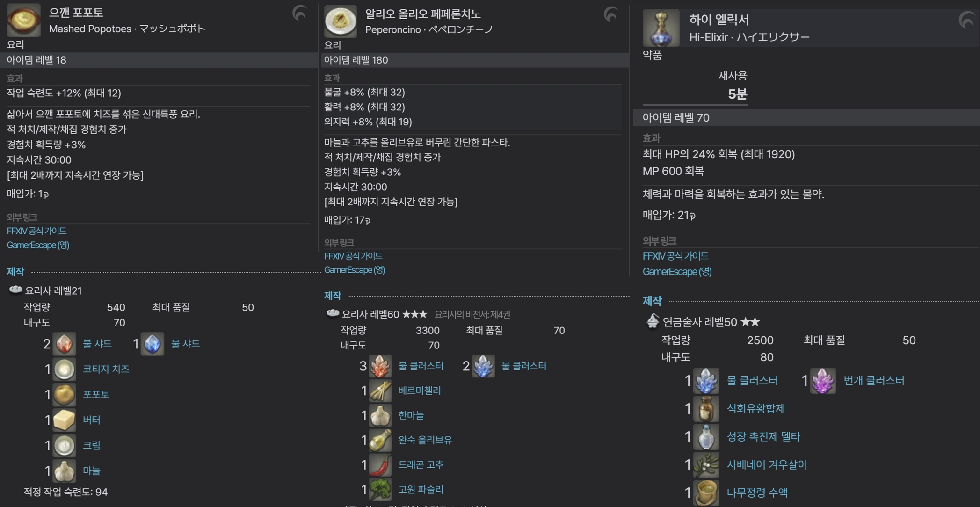
Task: Open the 완숙 올리브유 ingredient link
Action: pyautogui.click(x=425, y=440)
